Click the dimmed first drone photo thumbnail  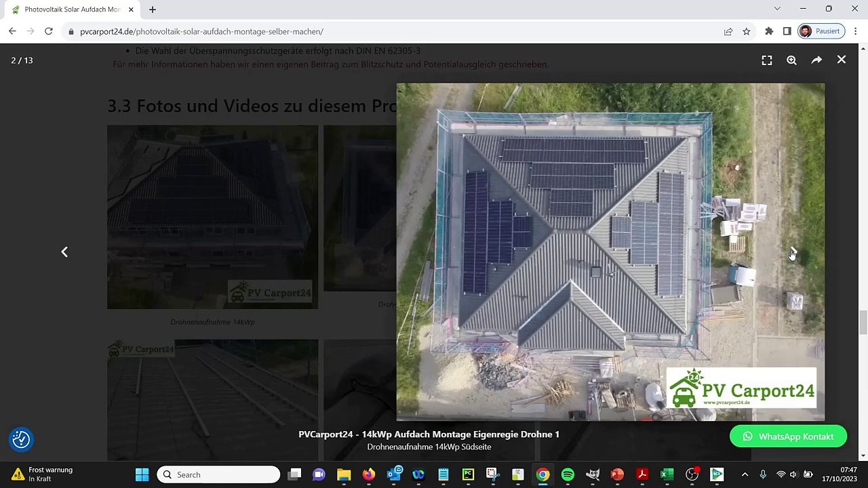coord(212,217)
